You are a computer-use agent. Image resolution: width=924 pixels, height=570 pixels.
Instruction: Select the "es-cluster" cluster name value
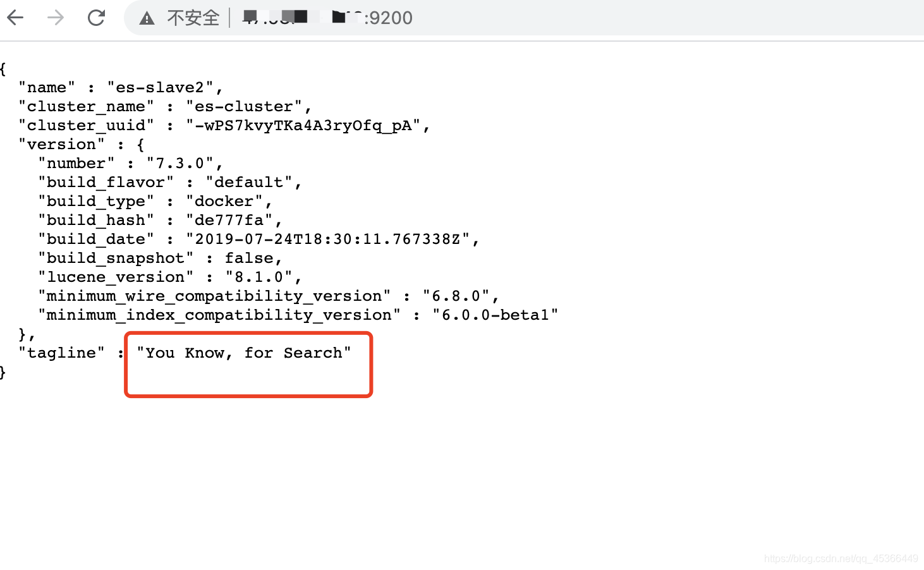click(244, 106)
